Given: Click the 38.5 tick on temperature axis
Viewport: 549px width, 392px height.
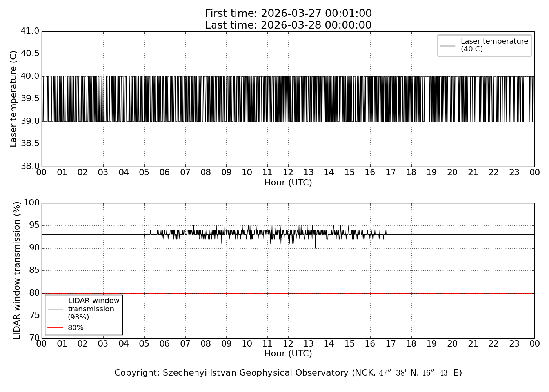Looking at the screenshot, I should pyautogui.click(x=30, y=144).
